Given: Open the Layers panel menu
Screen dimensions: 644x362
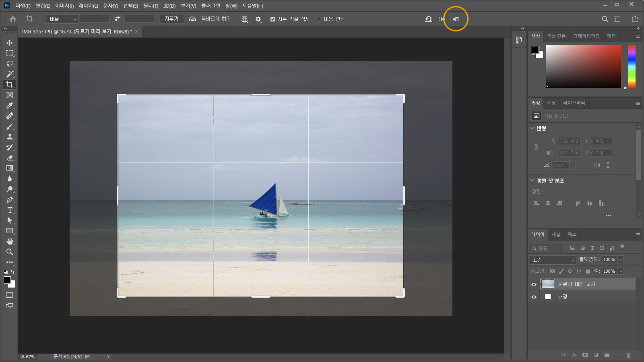Looking at the screenshot, I should tap(638, 234).
